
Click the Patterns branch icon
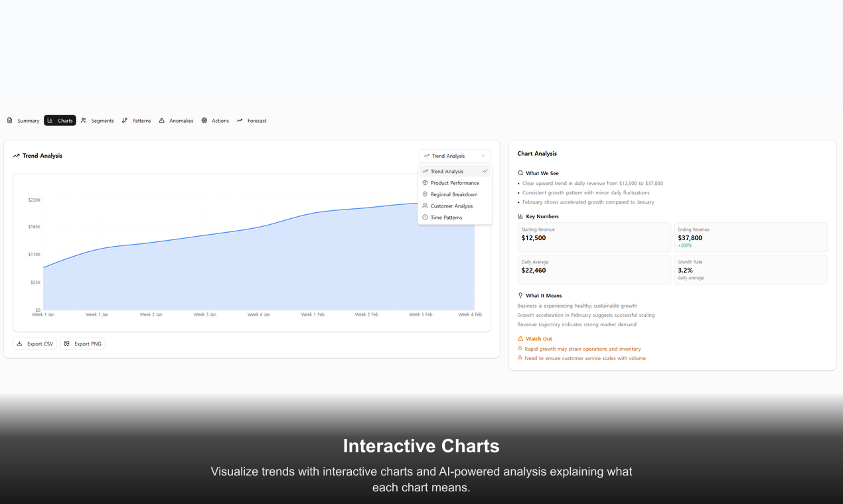pos(125,120)
